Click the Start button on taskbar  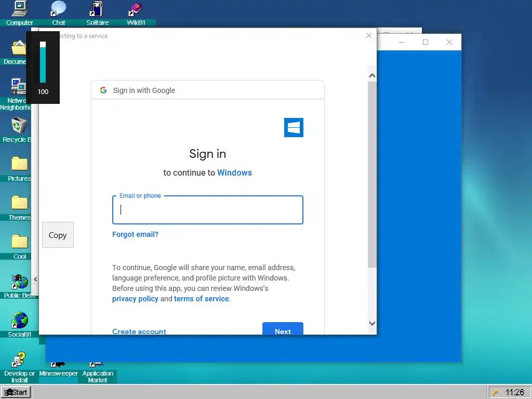[x=16, y=392]
